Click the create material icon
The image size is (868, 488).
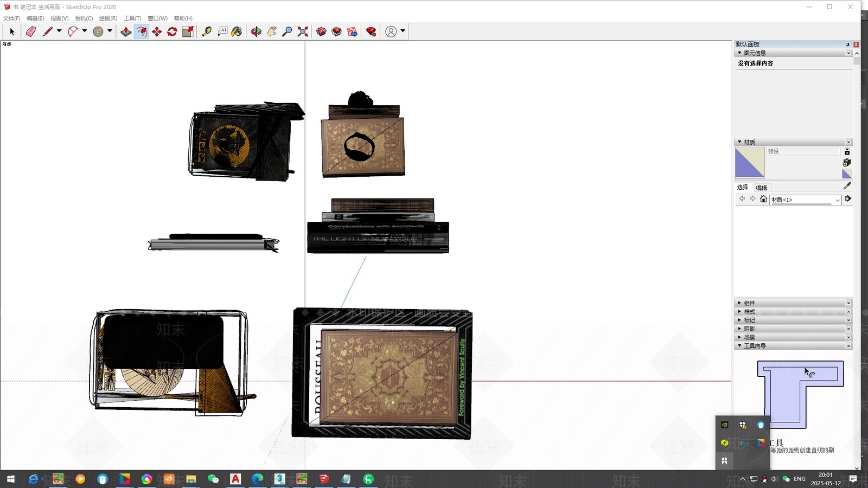[847, 163]
